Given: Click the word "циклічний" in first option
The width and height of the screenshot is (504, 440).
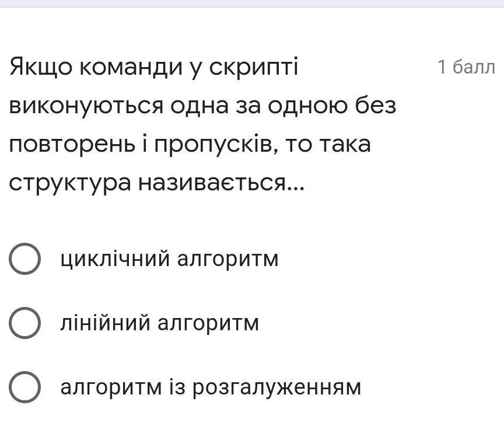Looking at the screenshot, I should click(115, 259).
